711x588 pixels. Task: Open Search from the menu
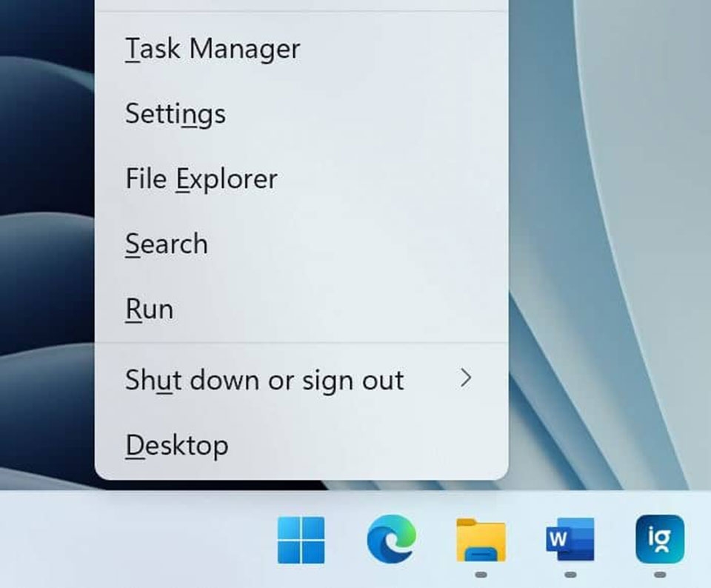coord(167,244)
